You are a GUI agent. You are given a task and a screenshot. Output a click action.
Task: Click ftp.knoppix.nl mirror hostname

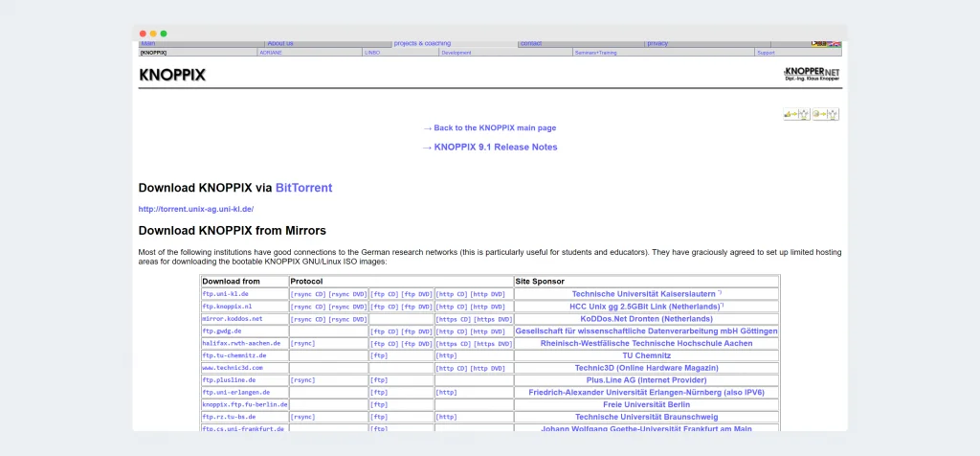tap(227, 307)
